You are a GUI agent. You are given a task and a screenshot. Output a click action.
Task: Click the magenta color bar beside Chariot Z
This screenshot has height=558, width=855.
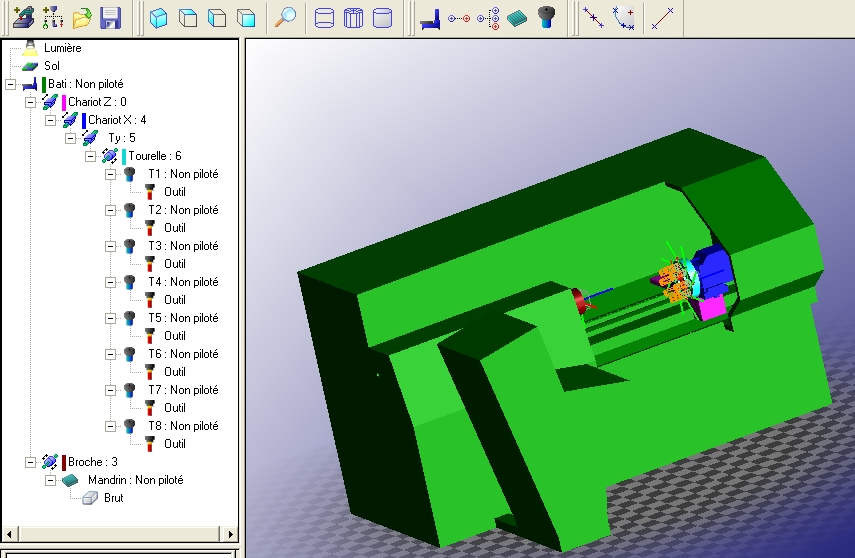(x=64, y=103)
